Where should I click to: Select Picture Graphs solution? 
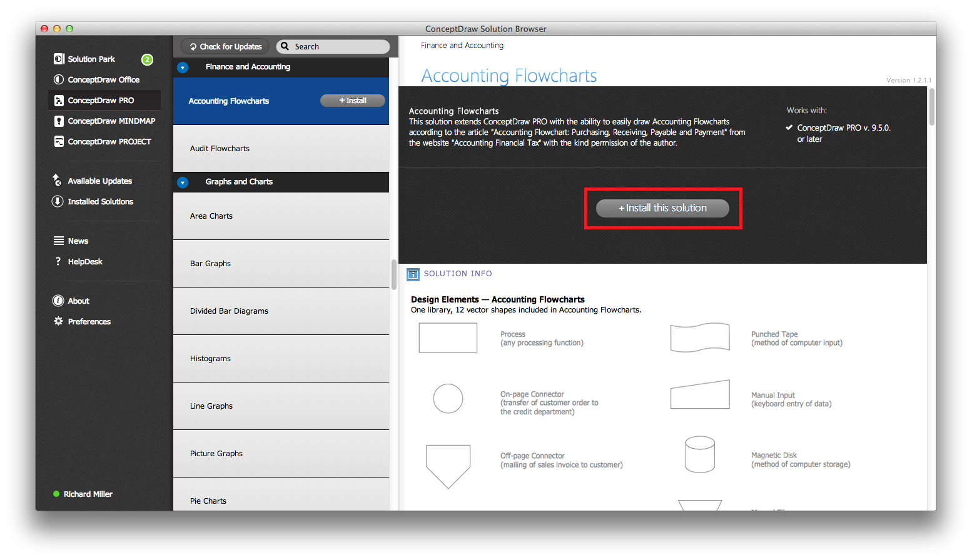pos(281,454)
